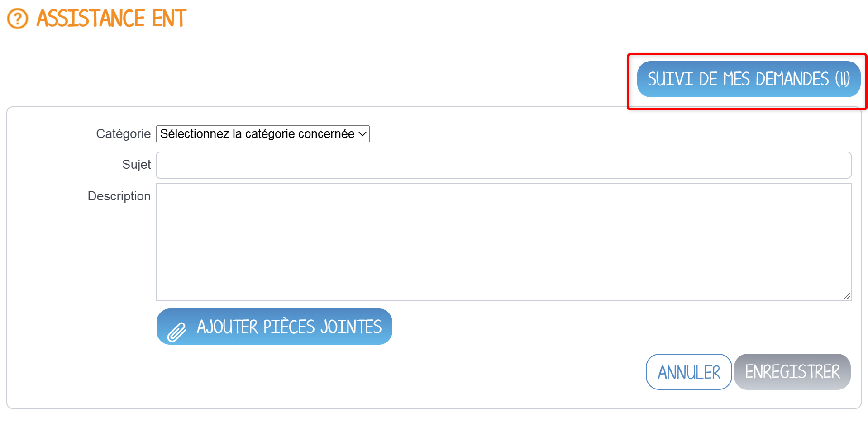Click the resize handle of the Description box
This screenshot has width=868, height=427.
846,297
